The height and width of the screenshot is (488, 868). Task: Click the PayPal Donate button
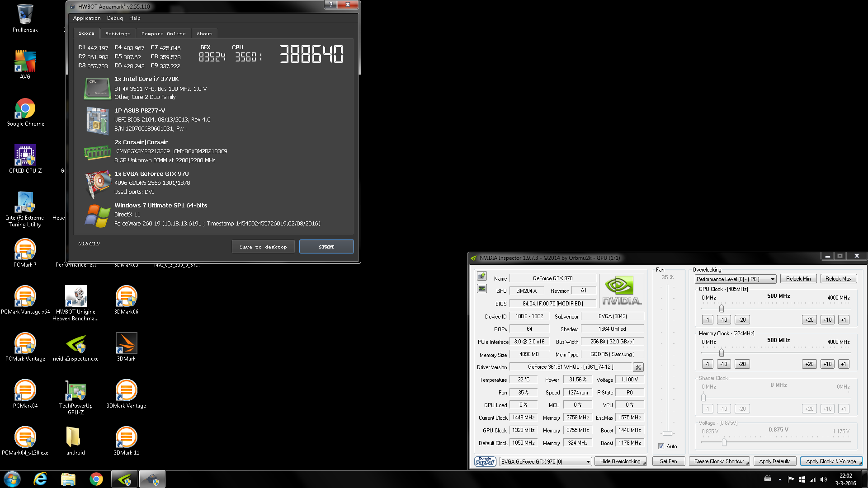click(485, 461)
